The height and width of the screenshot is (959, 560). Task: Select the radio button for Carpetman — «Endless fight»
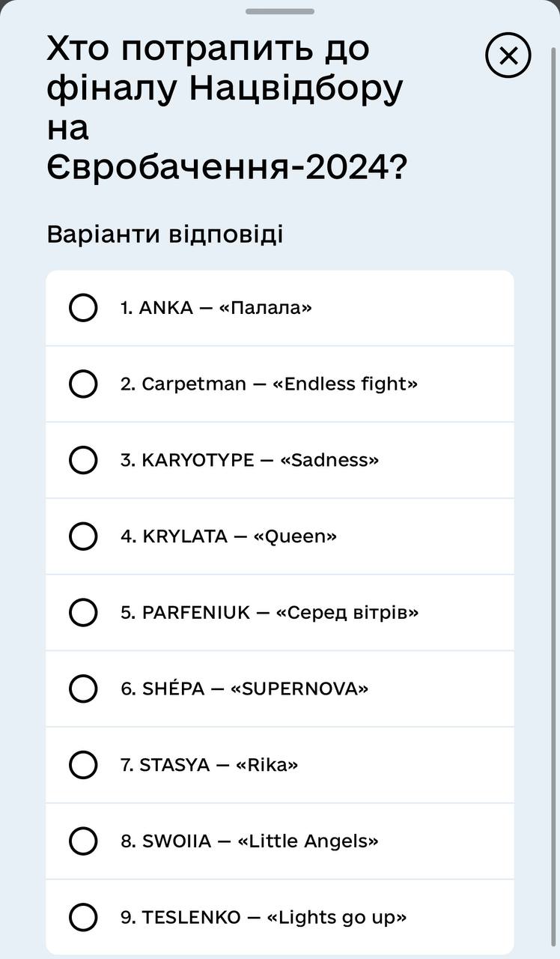tap(82, 384)
